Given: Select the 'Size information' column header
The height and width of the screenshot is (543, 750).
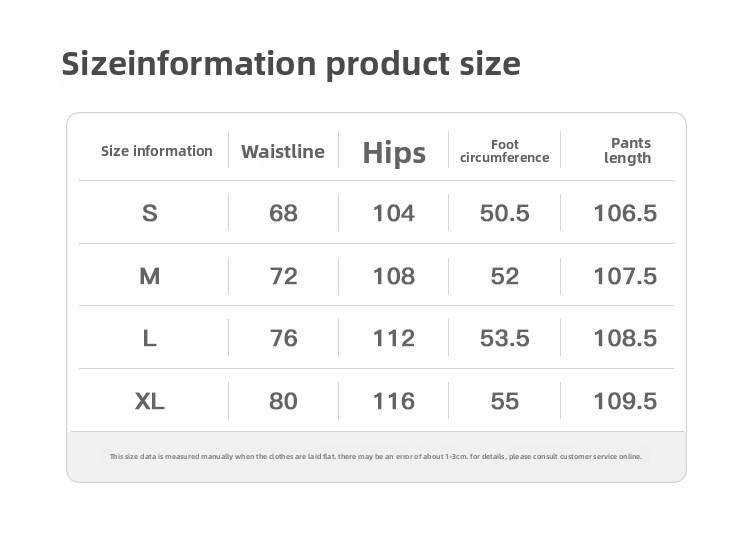Looking at the screenshot, I should [x=157, y=151].
